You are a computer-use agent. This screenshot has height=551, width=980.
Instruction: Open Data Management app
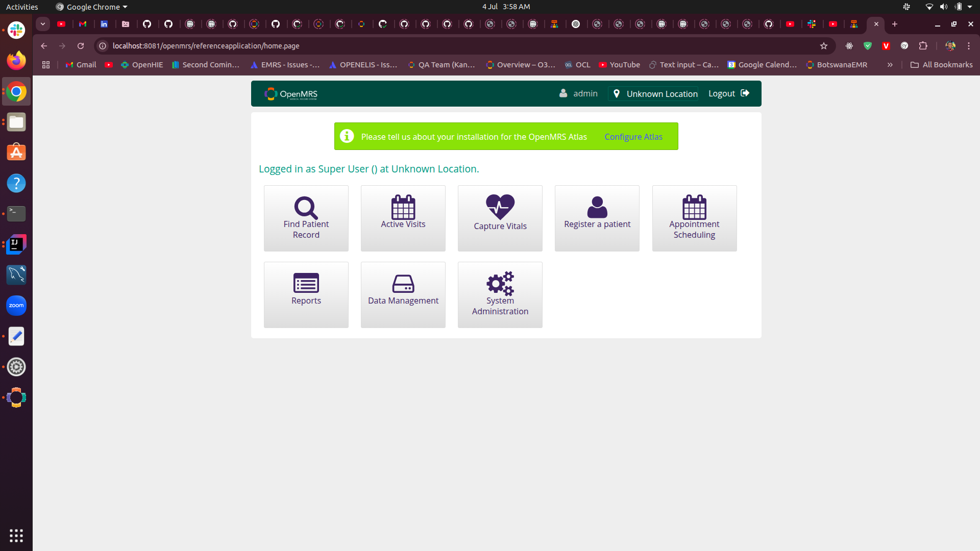click(x=403, y=294)
